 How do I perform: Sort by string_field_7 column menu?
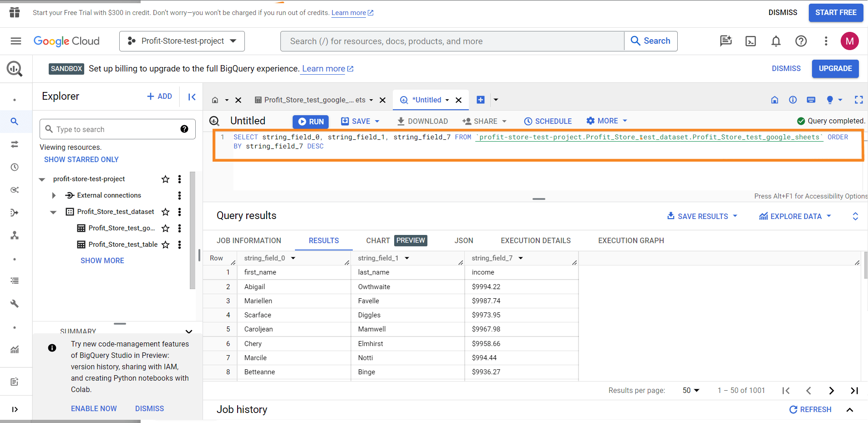(x=521, y=258)
